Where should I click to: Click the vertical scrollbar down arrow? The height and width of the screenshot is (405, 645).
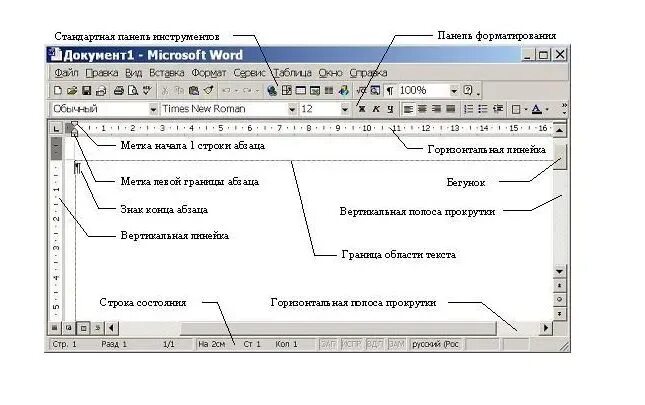tap(559, 271)
